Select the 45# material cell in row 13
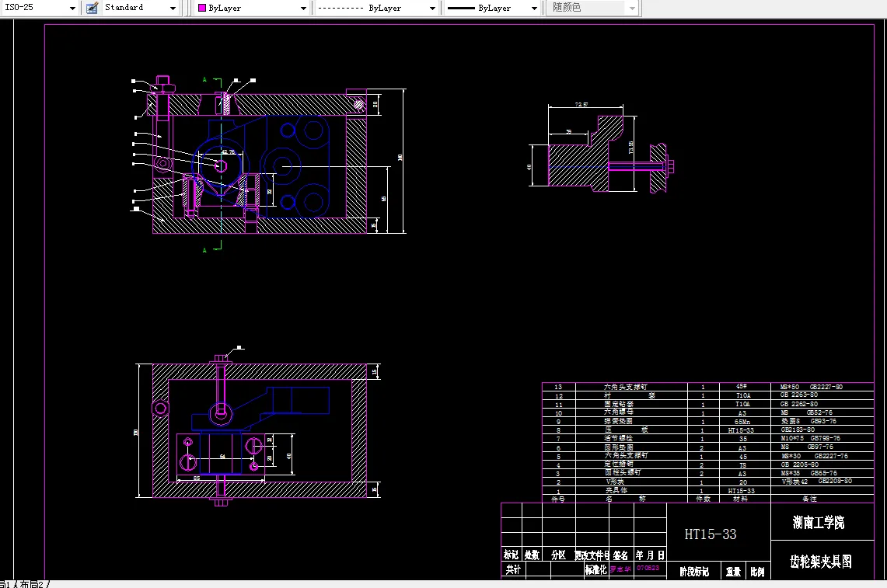887x588 pixels. (x=742, y=387)
